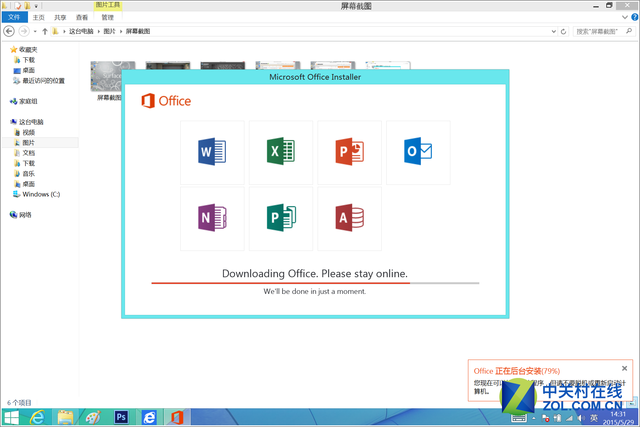Click the search magnifier icon
The width and height of the screenshot is (640, 427).
click(x=629, y=31)
